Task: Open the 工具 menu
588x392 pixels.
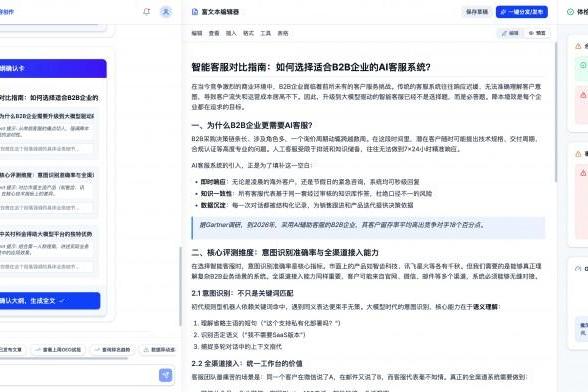Action: point(266,33)
